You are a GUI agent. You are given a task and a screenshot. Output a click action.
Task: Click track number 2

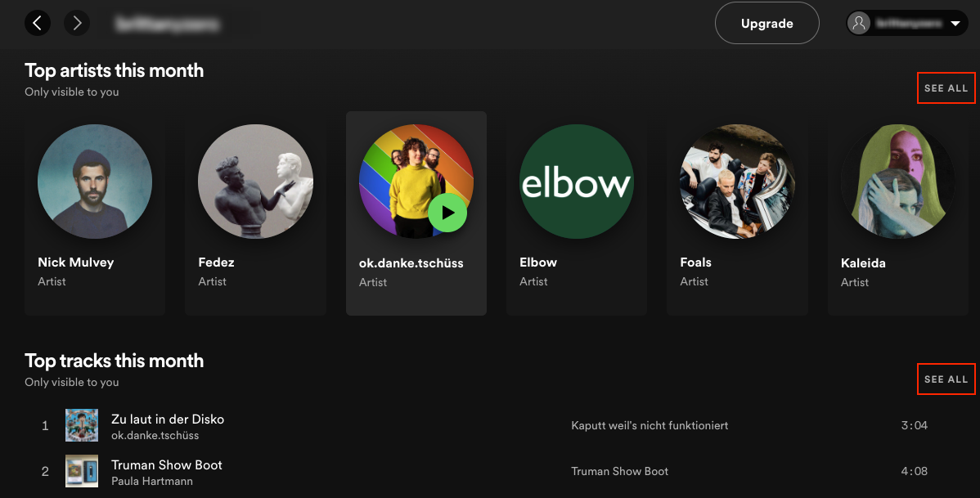pyautogui.click(x=45, y=471)
